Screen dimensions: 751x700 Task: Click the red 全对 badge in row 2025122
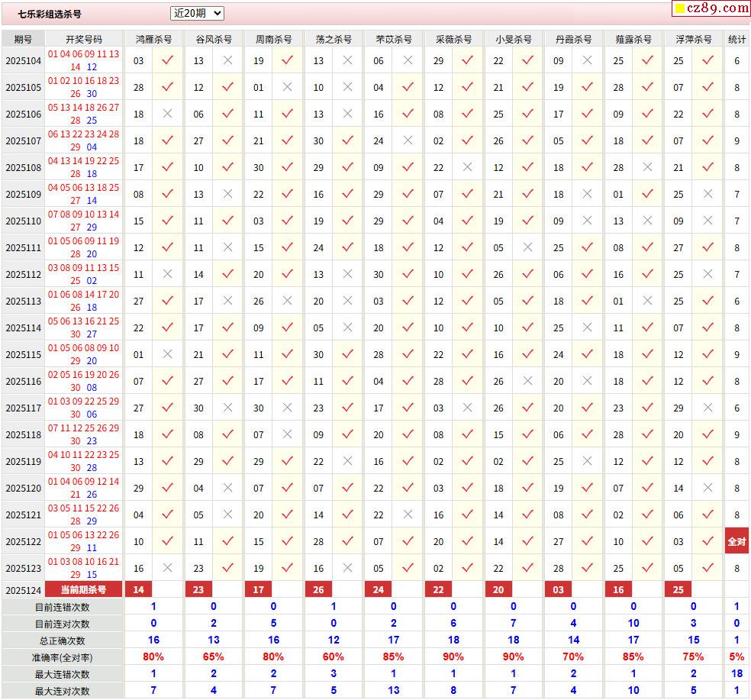(736, 541)
